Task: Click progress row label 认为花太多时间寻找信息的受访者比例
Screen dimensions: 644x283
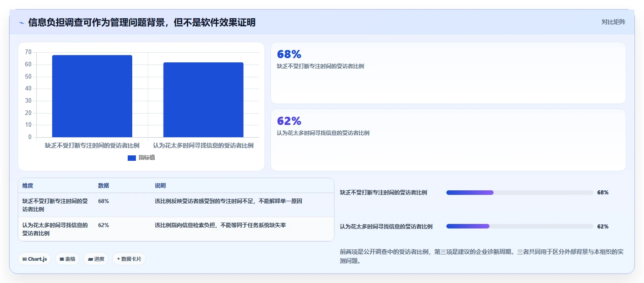Action: tap(386, 226)
